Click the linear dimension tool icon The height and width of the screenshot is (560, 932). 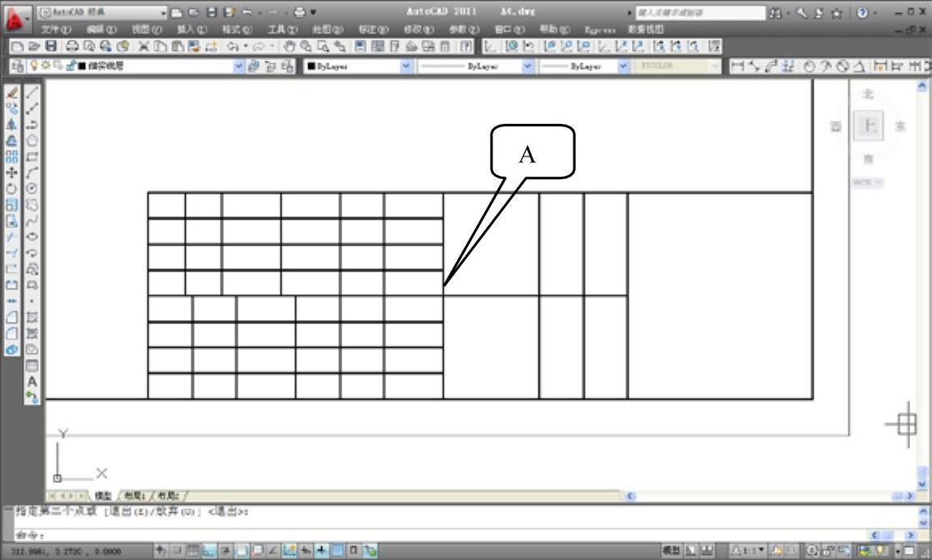point(737,66)
